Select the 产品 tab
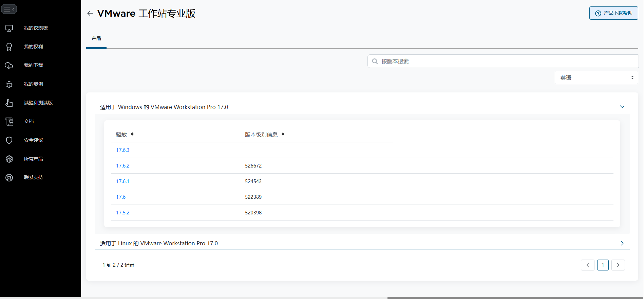 pos(96,38)
